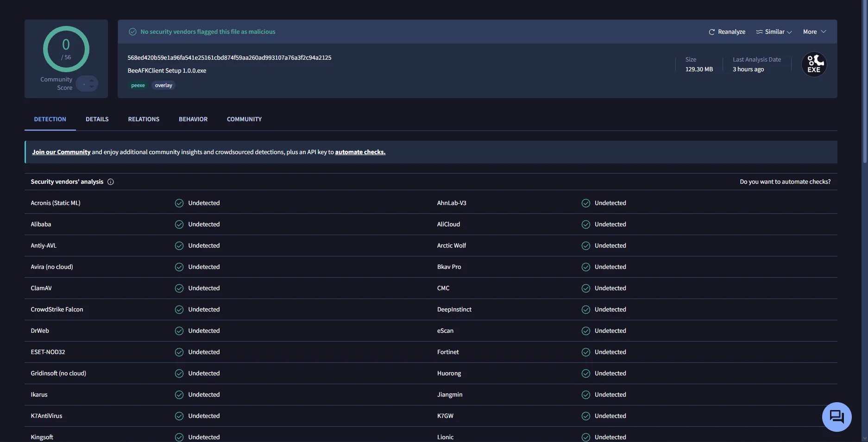Click the 129.30 MB size value

click(x=699, y=69)
